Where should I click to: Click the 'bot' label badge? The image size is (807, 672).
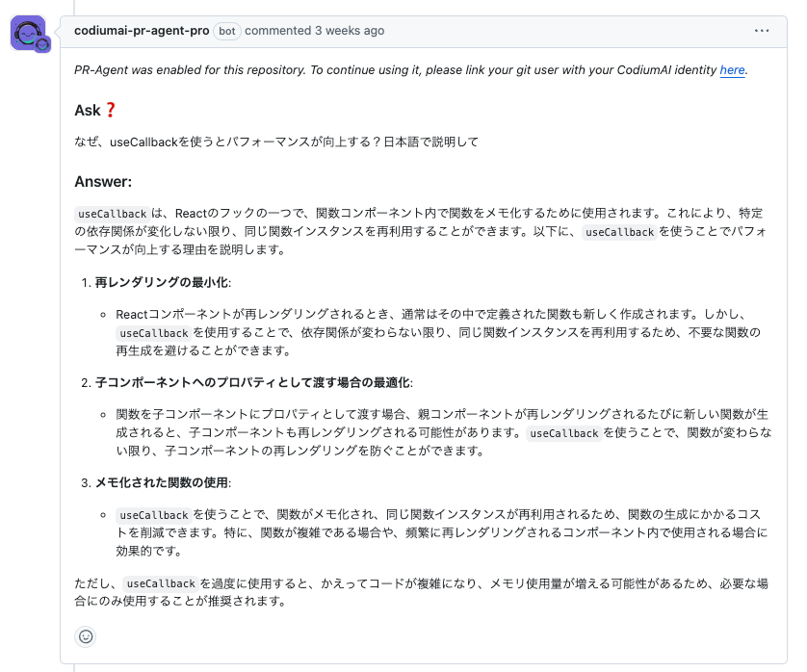click(226, 31)
